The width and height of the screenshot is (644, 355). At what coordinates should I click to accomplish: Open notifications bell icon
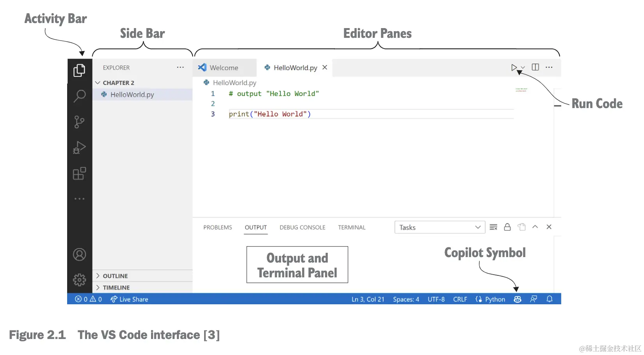pyautogui.click(x=550, y=299)
